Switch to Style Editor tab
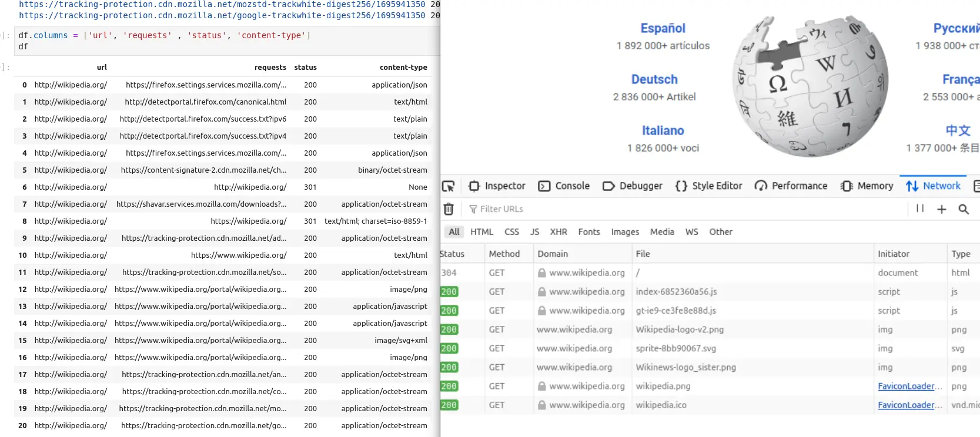The image size is (980, 437). click(708, 186)
